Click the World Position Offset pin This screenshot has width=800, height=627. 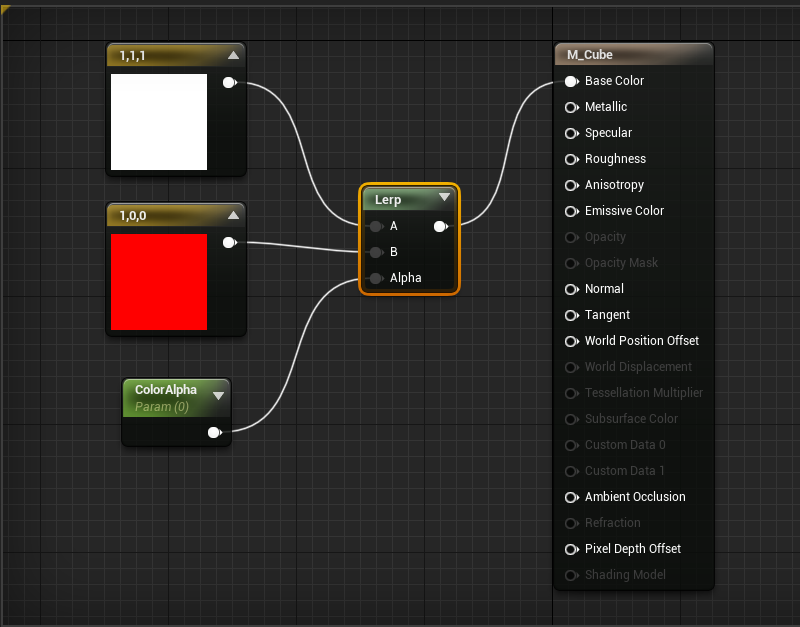click(x=571, y=341)
